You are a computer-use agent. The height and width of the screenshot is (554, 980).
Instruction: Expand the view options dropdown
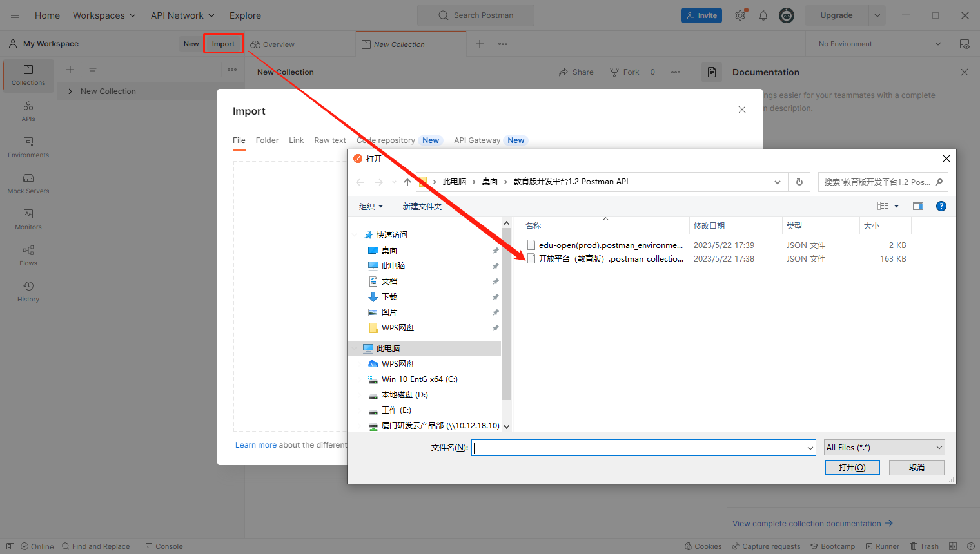click(896, 207)
